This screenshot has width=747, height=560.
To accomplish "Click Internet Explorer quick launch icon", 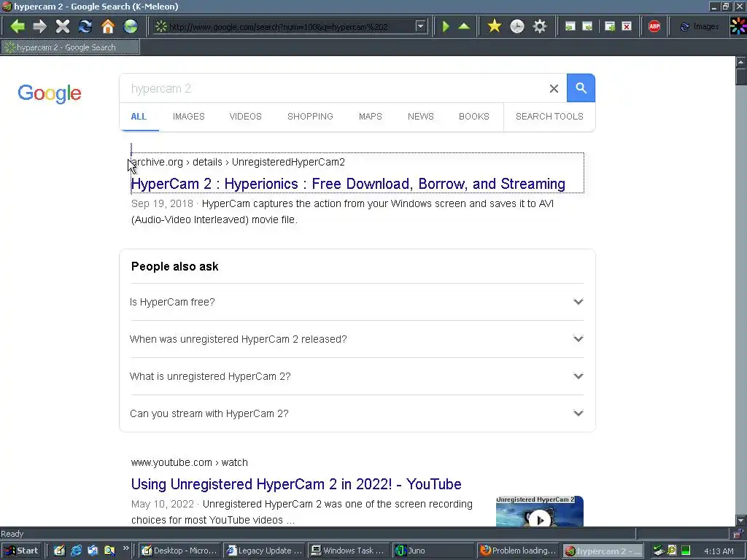I will click(x=76, y=551).
